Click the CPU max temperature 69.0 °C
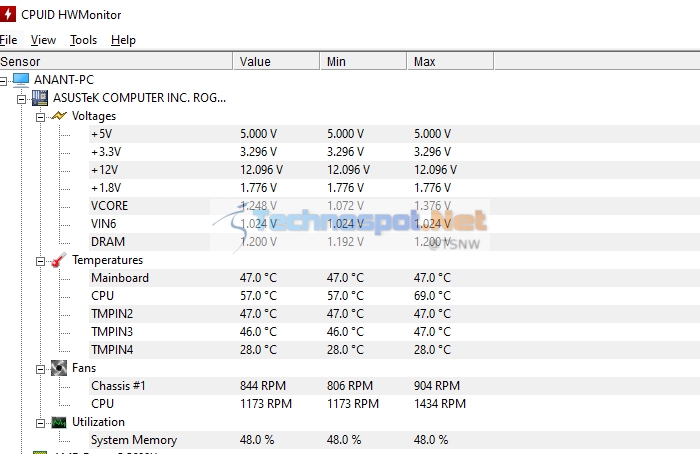 coord(432,296)
